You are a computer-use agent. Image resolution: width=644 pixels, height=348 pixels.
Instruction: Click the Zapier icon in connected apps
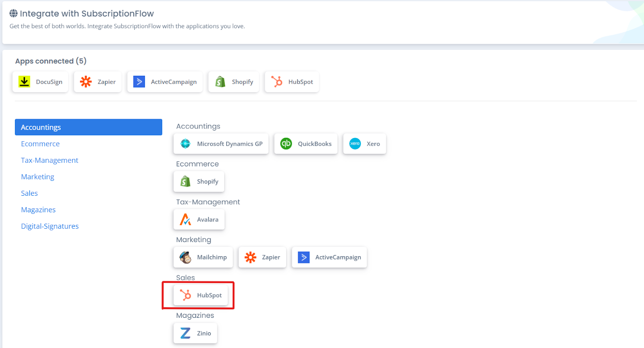coord(86,82)
